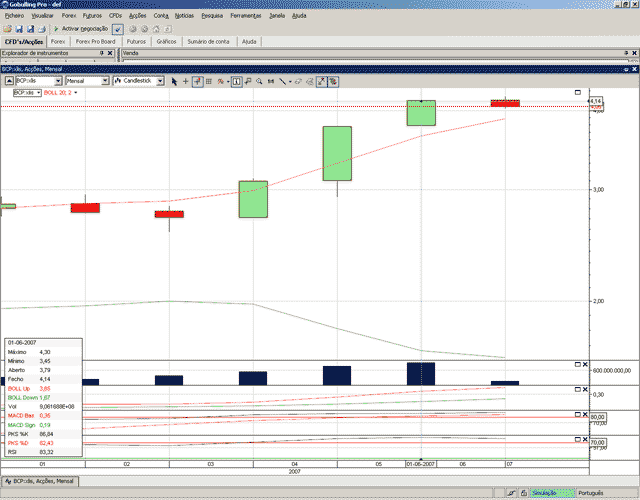Toggle the last chart toolbar trading button
The width and height of the screenshot is (640, 500).
333,82
